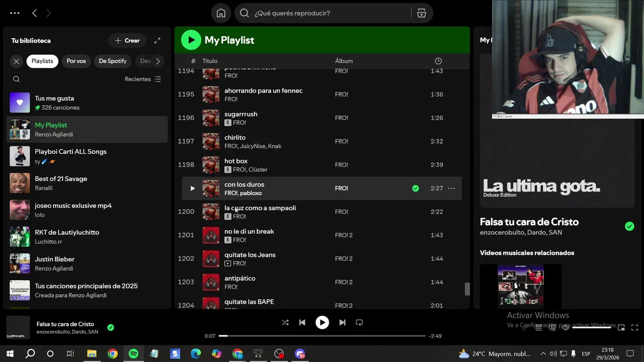Play My Playlist with green button
Viewport: 644px width, 362px height.
point(191,40)
